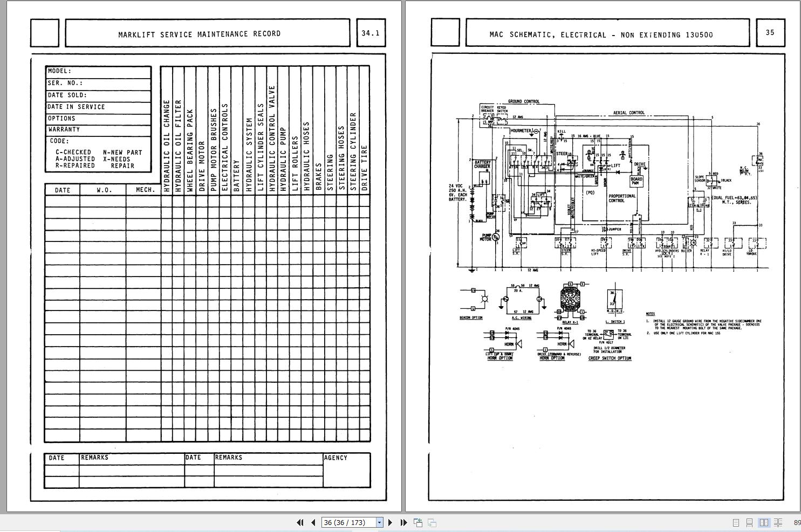The image size is (801, 532).
Task: Click the W.O. column header
Action: pos(104,190)
